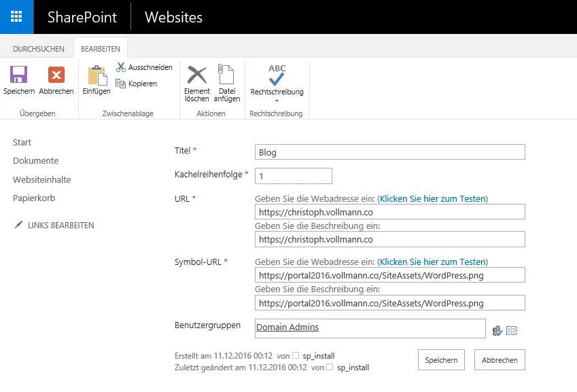This screenshot has width=577, height=392.
Task: Test the URL via Klicken Sie hier link
Action: [433, 198]
